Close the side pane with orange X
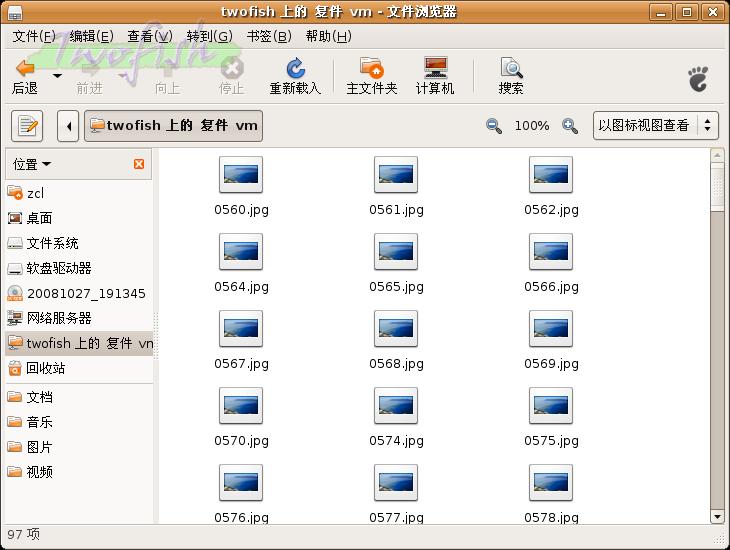This screenshot has width=730, height=550. pyautogui.click(x=139, y=164)
